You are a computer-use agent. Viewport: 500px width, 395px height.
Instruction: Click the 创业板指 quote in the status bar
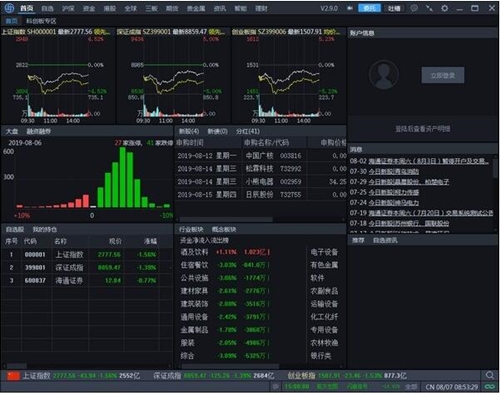click(x=347, y=376)
